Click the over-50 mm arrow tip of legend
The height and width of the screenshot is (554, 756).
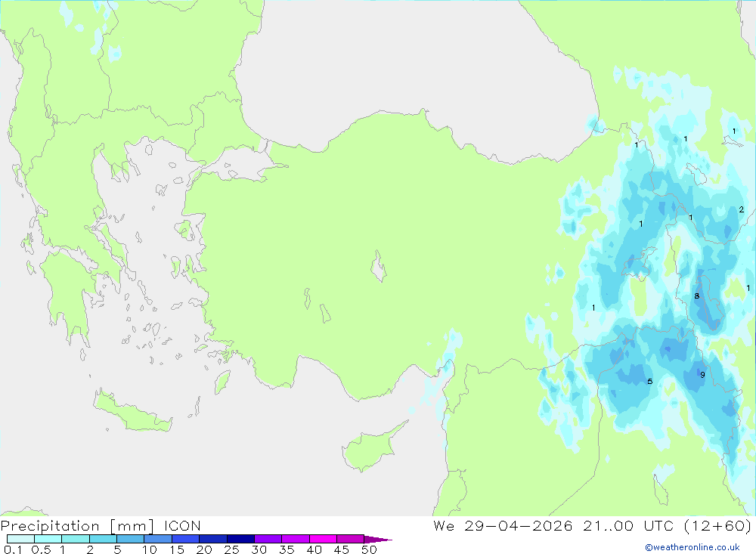(x=379, y=539)
